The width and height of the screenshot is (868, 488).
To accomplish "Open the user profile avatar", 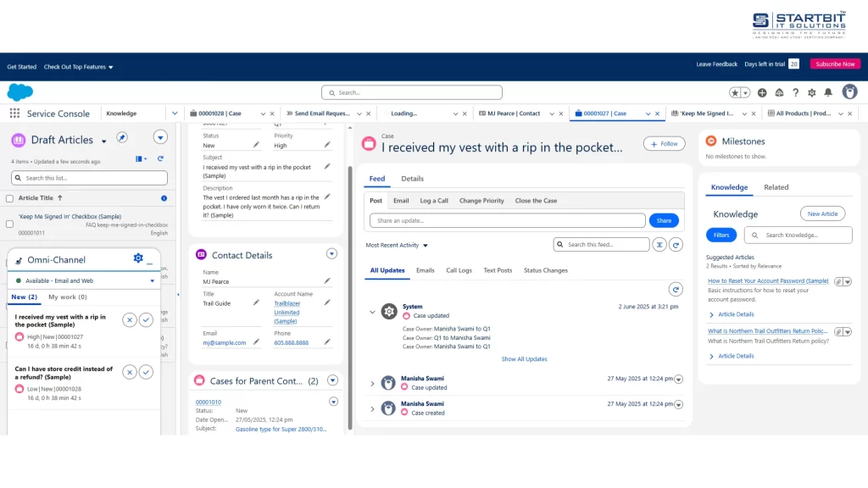I will (849, 91).
